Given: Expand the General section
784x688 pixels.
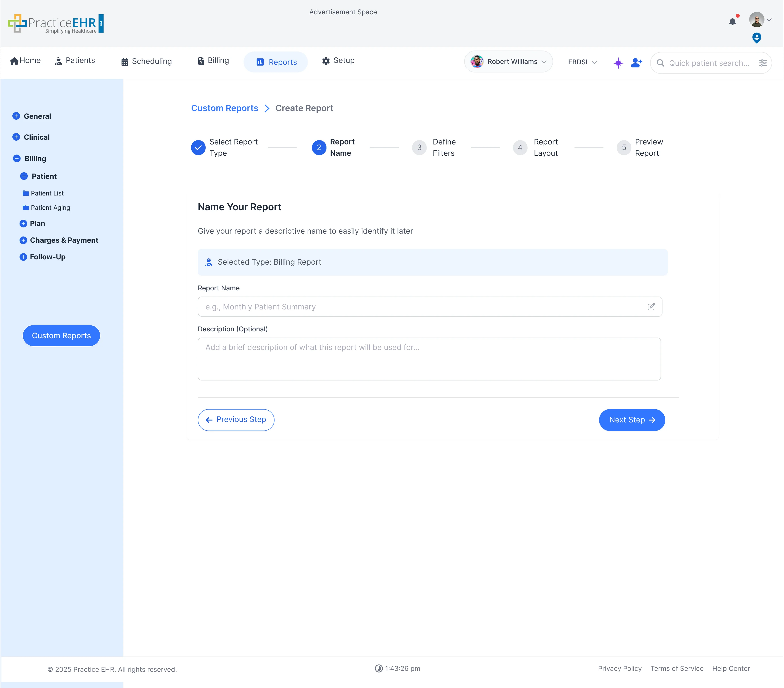Looking at the screenshot, I should click(x=16, y=116).
